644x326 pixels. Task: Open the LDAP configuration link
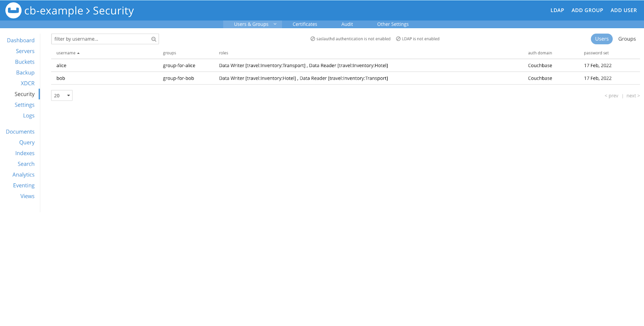pos(557,10)
